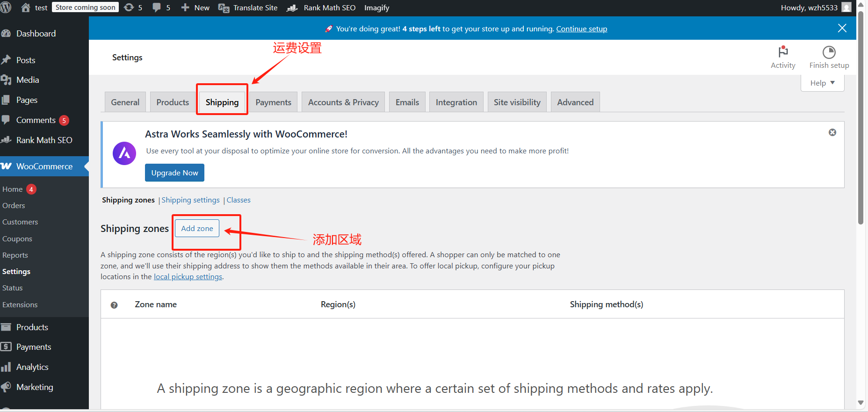
Task: Open the Howdy user account menu
Action: [815, 7]
